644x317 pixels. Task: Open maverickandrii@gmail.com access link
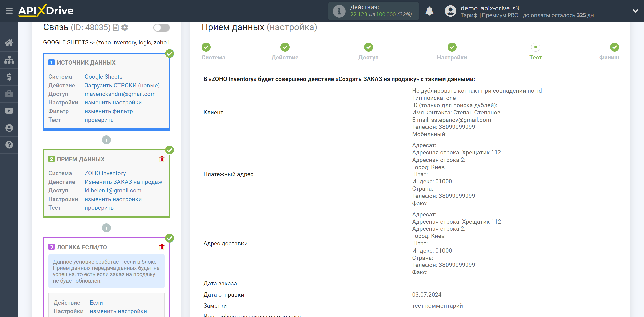click(120, 94)
